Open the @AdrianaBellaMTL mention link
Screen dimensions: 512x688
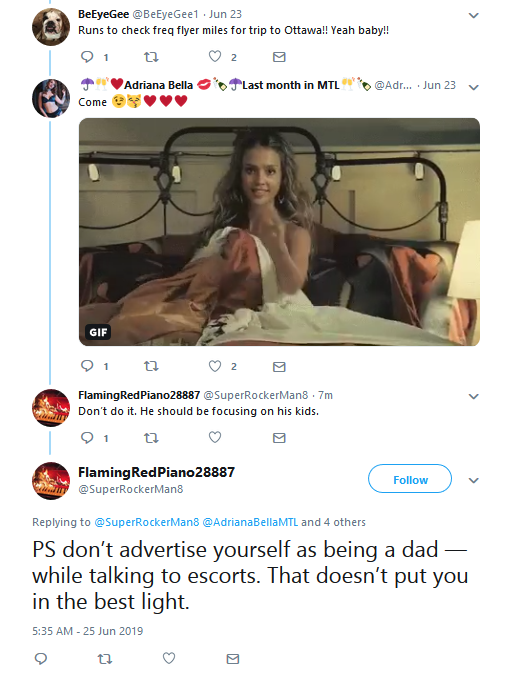point(250,522)
